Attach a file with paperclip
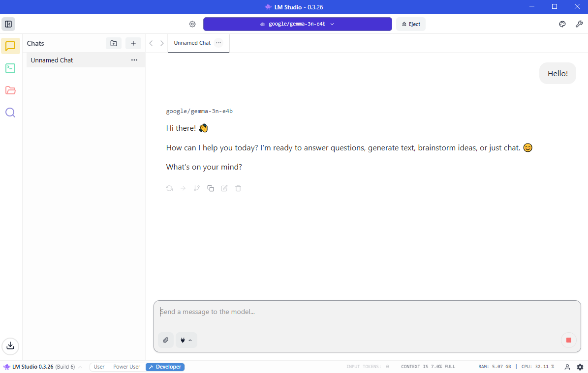 tap(166, 340)
